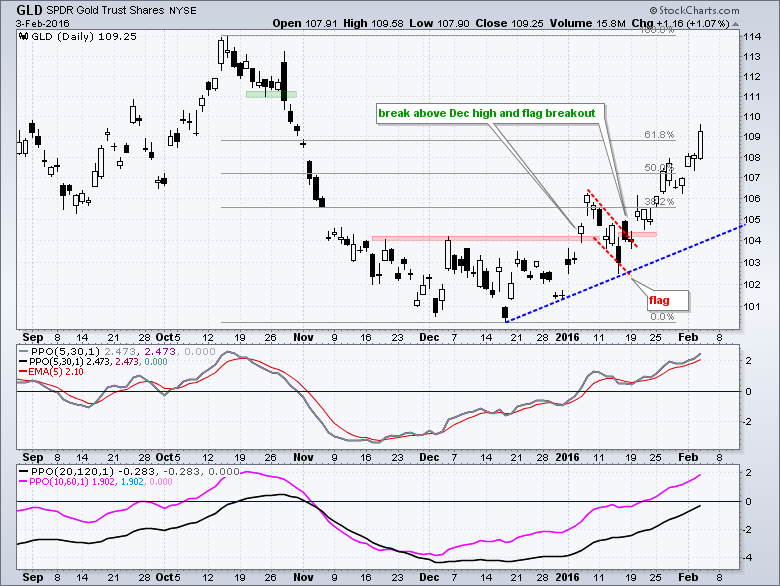Click the 109 price axis label

click(x=752, y=136)
